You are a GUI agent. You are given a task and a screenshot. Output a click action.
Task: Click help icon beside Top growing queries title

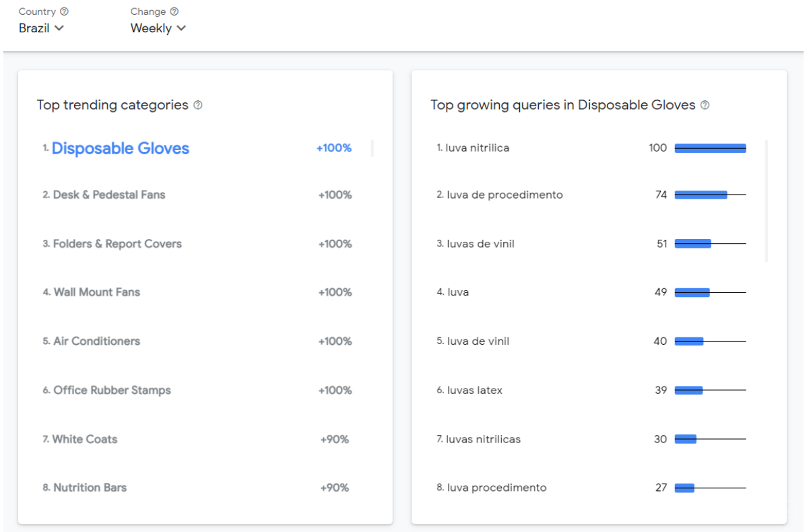[705, 105]
